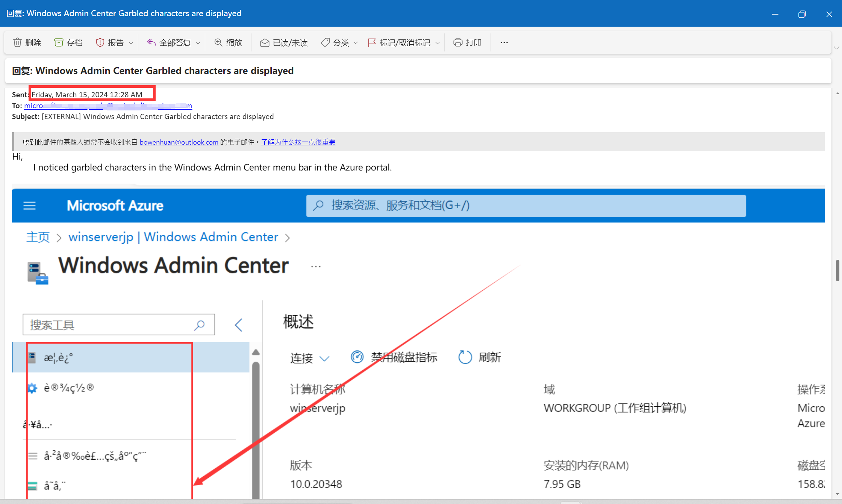This screenshot has height=504, width=842.
Task: Click the email subject header line
Action: pos(143,116)
